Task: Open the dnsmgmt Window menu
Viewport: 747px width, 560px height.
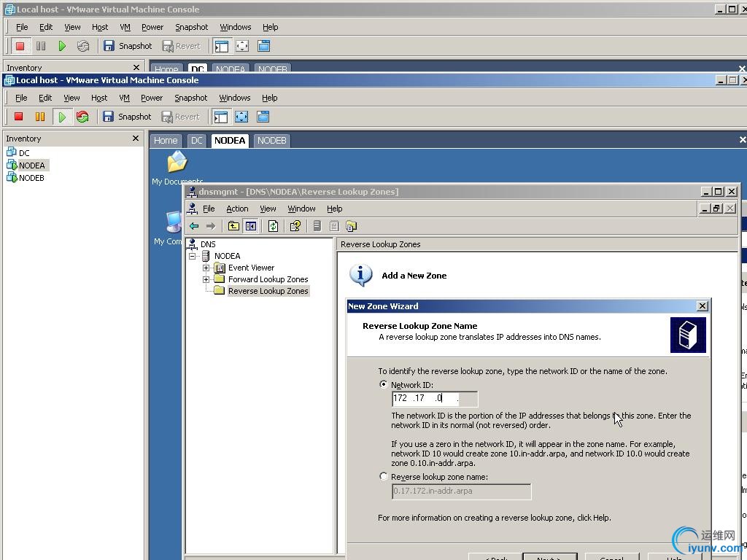Action: [301, 209]
